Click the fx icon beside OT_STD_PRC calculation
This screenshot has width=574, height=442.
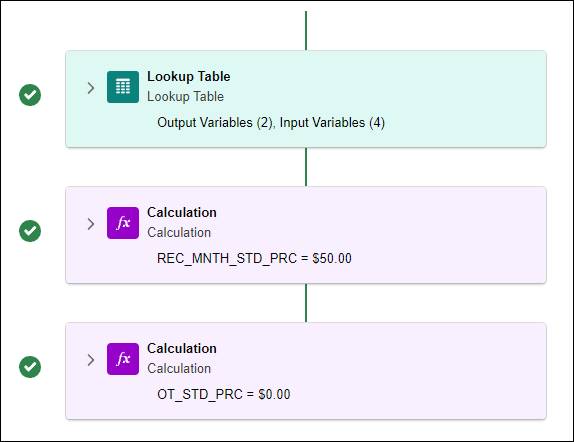[123, 359]
